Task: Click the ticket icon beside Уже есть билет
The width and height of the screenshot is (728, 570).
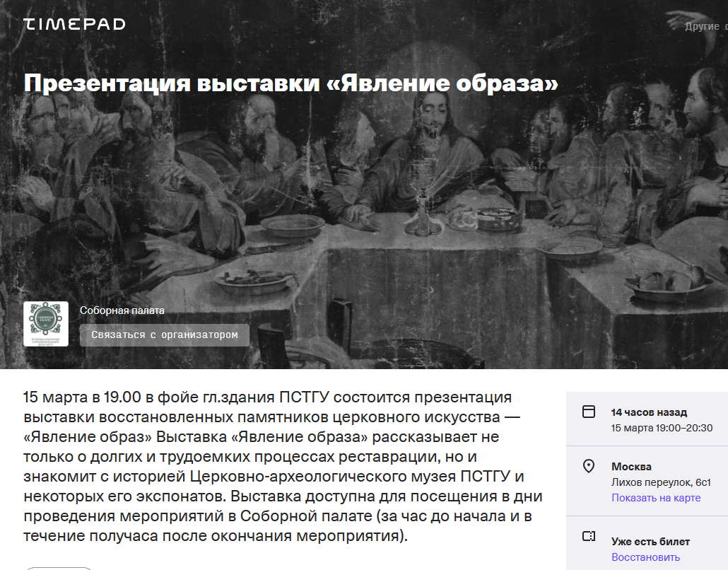Action: click(x=589, y=537)
